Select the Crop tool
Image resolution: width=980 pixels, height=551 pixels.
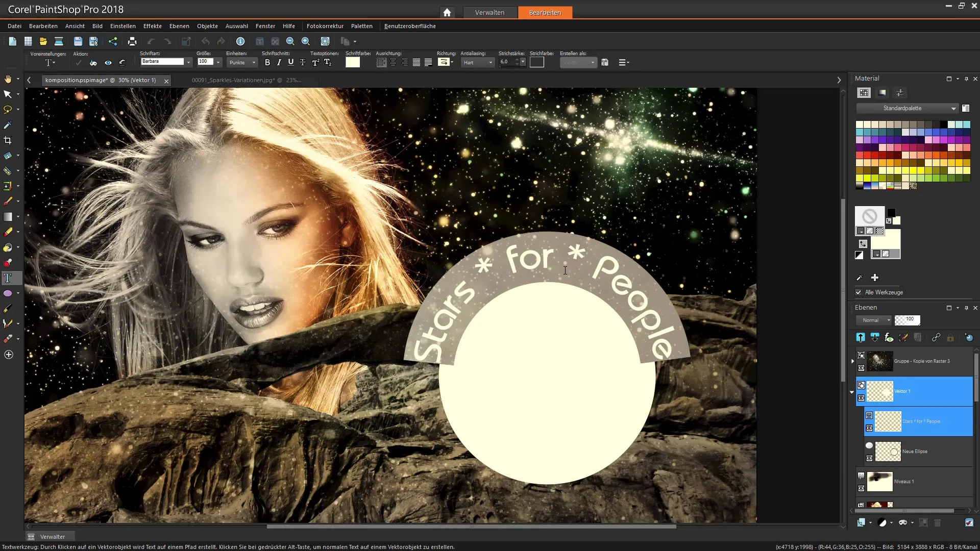(8, 140)
